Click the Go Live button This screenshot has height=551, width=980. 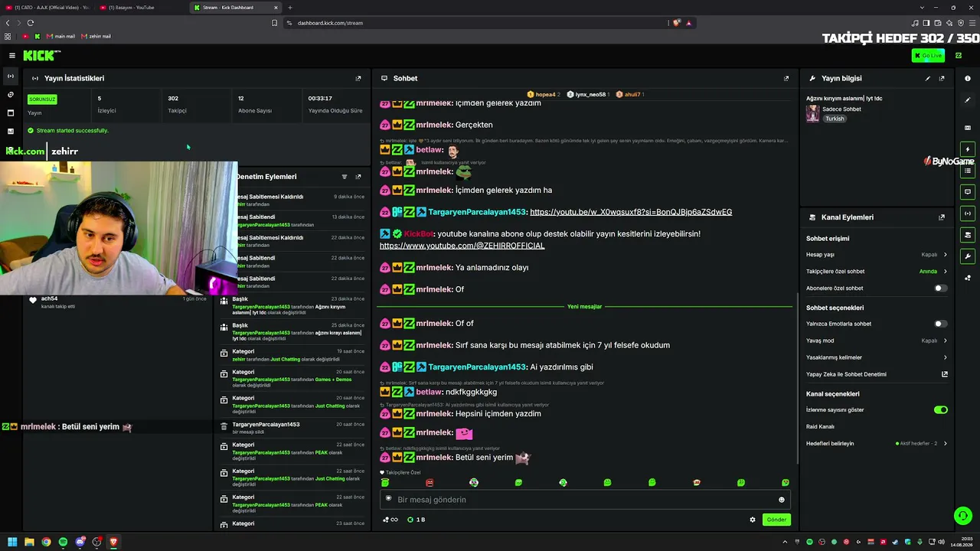click(x=928, y=55)
